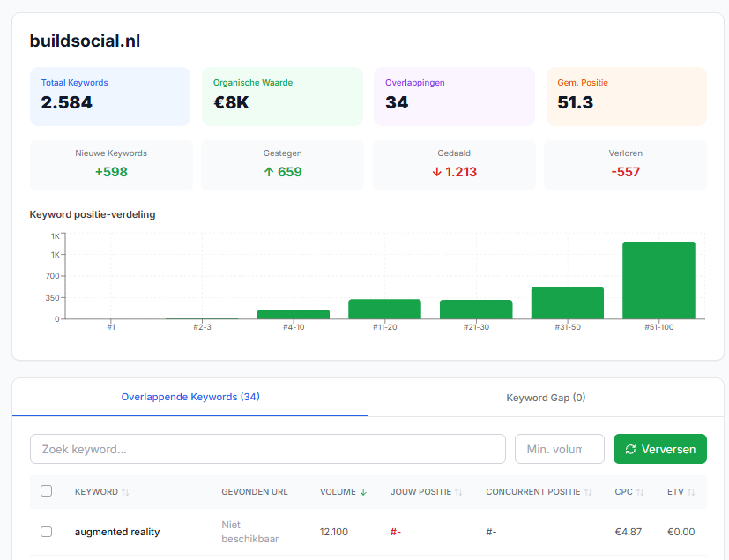Click the red #- Jouw Positie value
Viewport: 729px width, 560px height.
396,532
